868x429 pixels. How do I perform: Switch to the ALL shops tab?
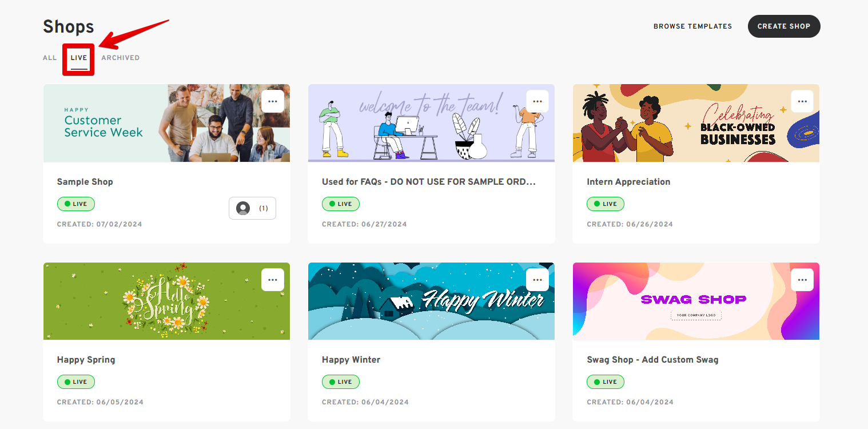[x=50, y=58]
